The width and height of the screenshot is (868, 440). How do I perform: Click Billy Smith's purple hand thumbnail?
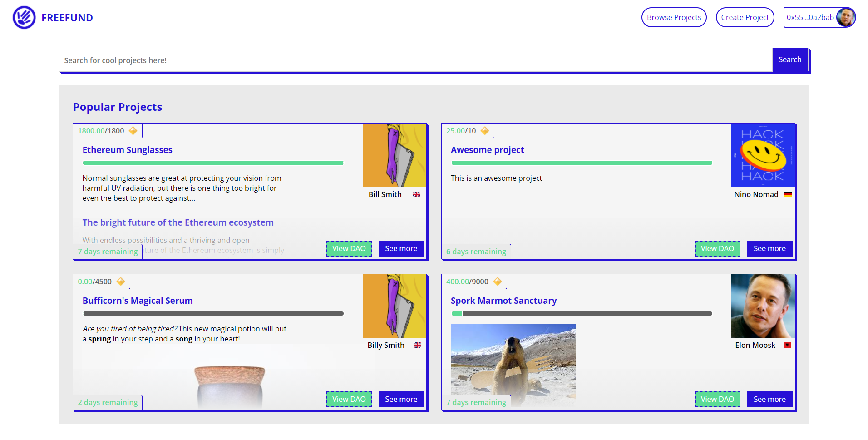coord(394,306)
